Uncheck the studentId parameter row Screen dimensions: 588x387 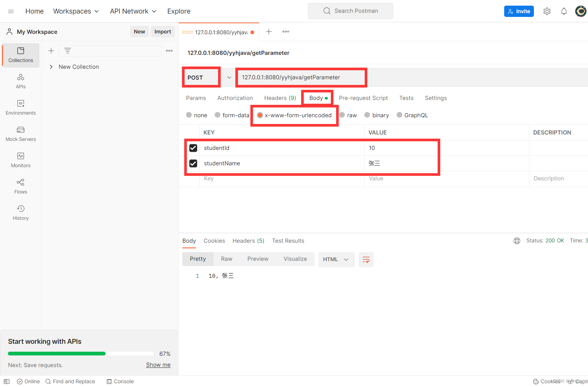(x=193, y=148)
